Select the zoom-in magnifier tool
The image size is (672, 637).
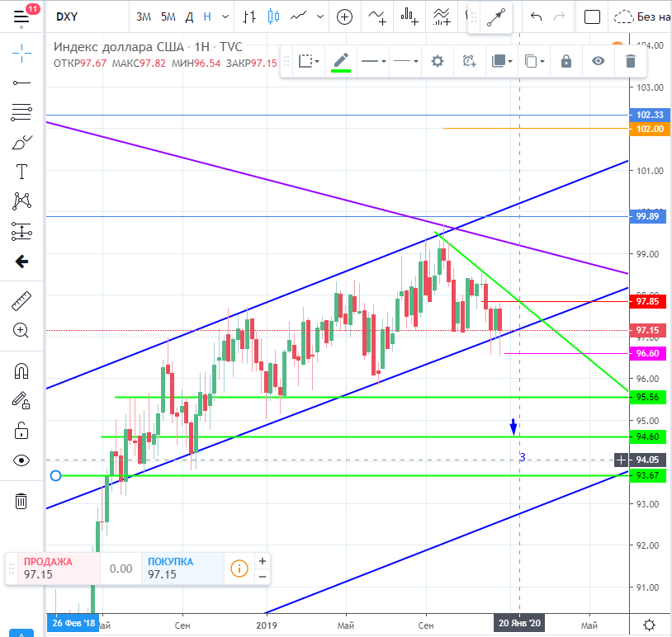click(x=21, y=331)
